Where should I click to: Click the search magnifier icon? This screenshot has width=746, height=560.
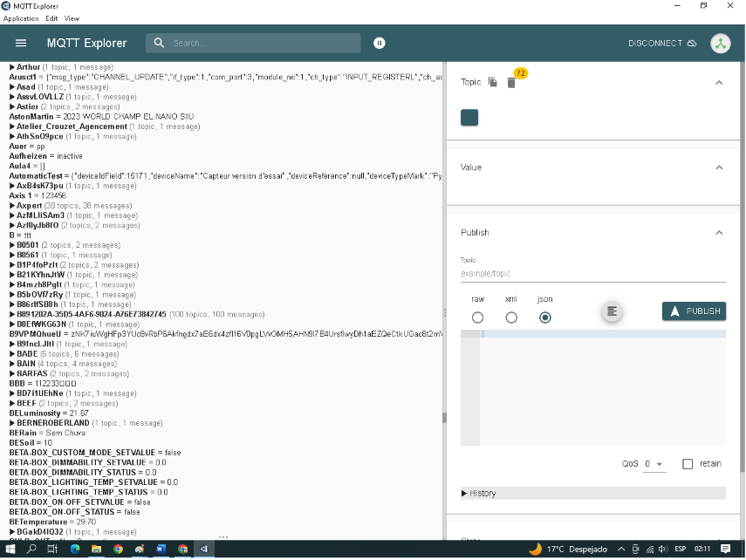click(x=159, y=43)
